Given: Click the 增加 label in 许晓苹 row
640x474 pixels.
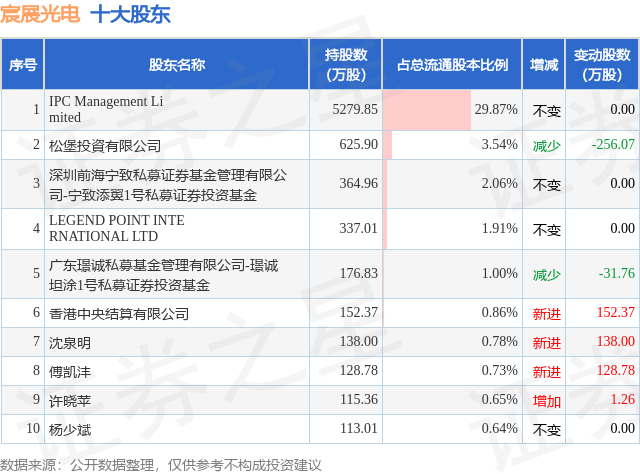Looking at the screenshot, I should coord(546,401).
